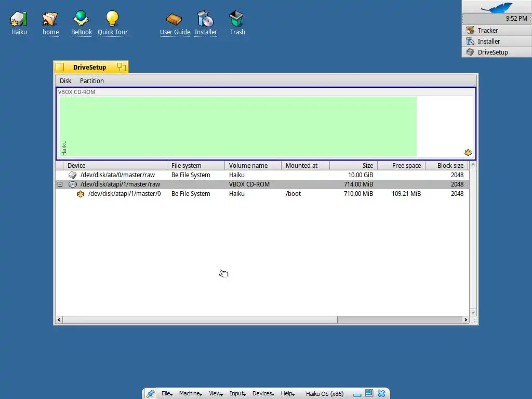
Task: Click the Deskbar blue leaf logo
Action: tap(497, 7)
